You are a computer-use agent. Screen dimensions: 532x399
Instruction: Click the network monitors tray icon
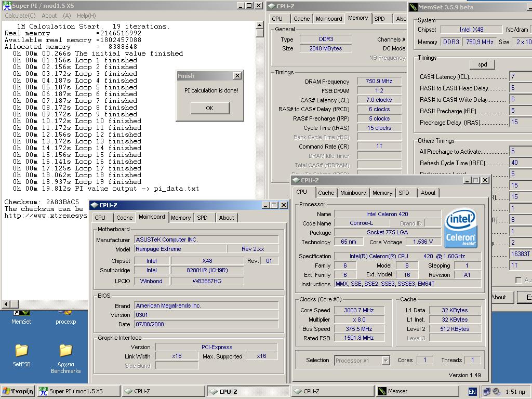[486, 392]
